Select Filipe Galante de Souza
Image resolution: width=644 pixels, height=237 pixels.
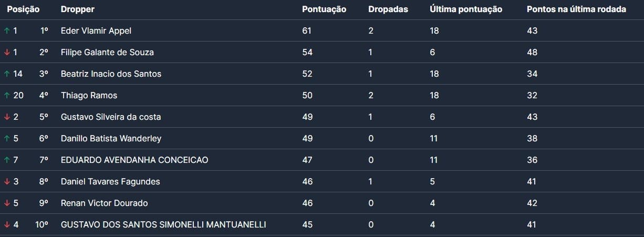click(x=107, y=53)
